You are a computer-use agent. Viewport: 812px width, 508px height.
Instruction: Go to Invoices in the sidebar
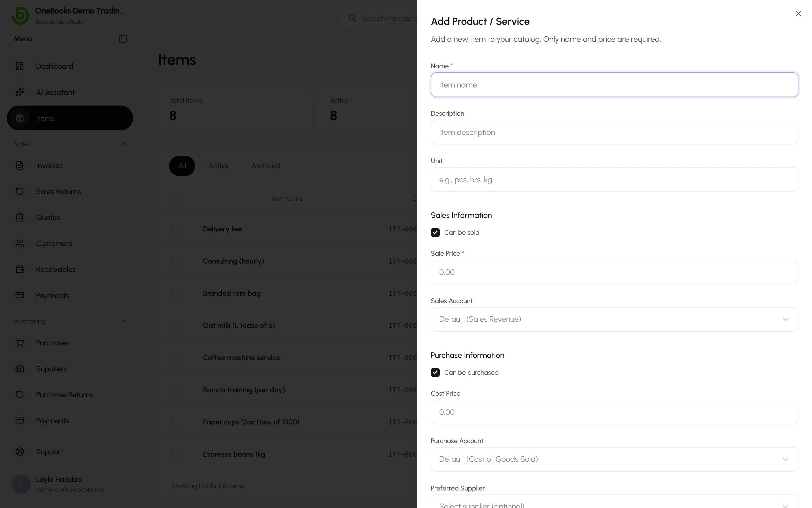pyautogui.click(x=70, y=165)
